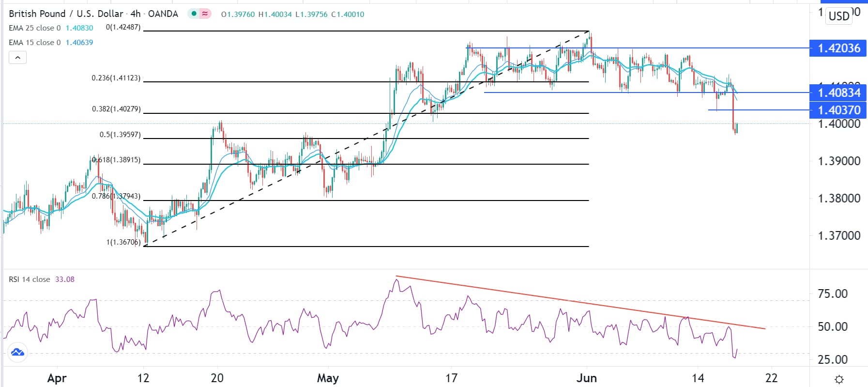This screenshot has height=387, width=868.
Task: Click the 0.236 Fibonacci level label
Action: [x=116, y=78]
